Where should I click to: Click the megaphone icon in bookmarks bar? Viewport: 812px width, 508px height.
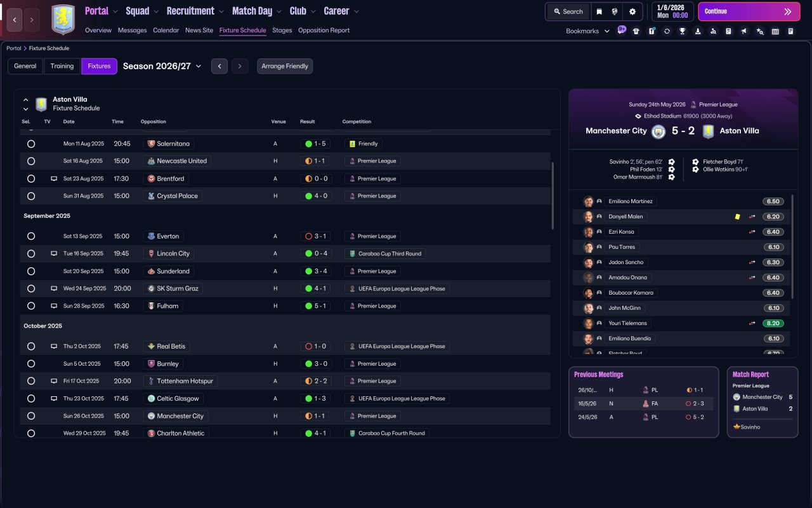[744, 31]
